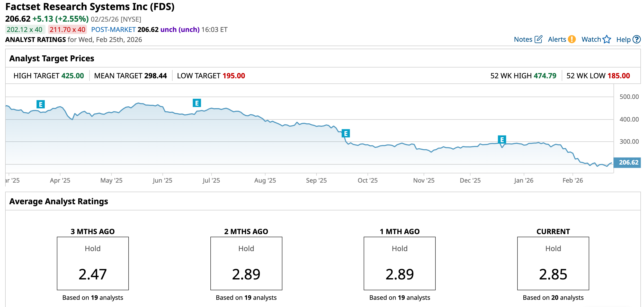Open the Alerts link
This screenshot has width=644, height=307.
click(x=557, y=39)
